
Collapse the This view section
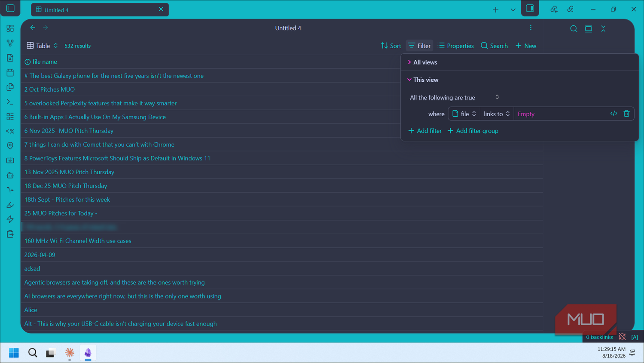point(423,80)
